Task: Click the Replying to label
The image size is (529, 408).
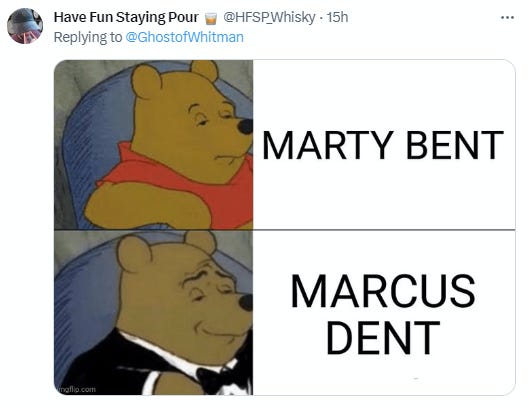Action: point(88,37)
